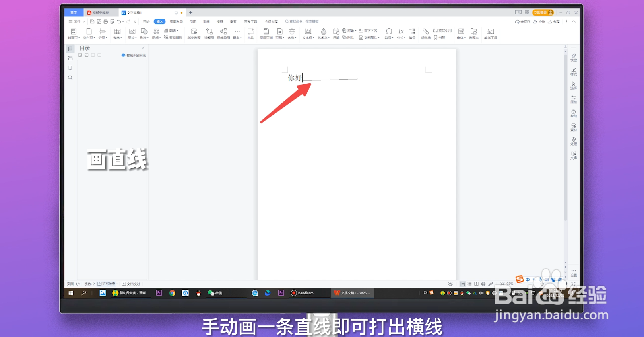Open the Developer Tools (开发工具) tab

coord(250,22)
